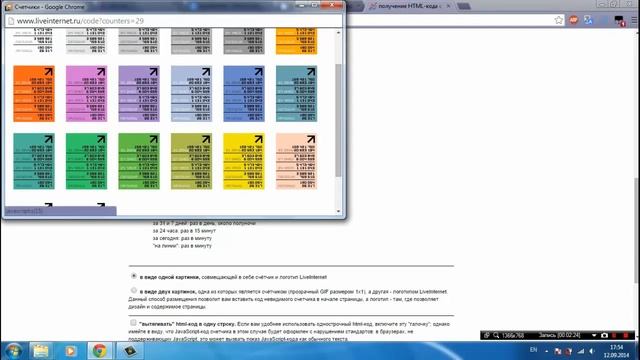Choose the steel teal-blue counter design
Image resolution: width=640 pixels, height=360 pixels.
click(x=296, y=93)
